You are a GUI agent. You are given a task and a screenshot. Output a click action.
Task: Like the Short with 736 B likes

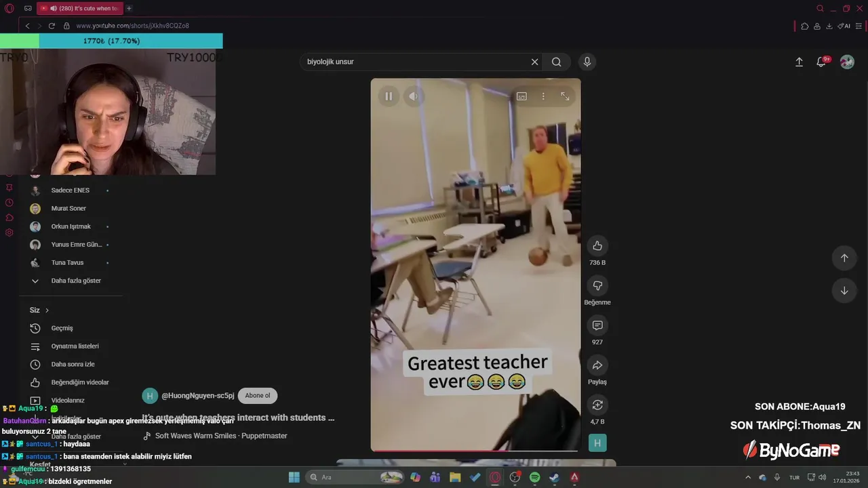tap(597, 246)
